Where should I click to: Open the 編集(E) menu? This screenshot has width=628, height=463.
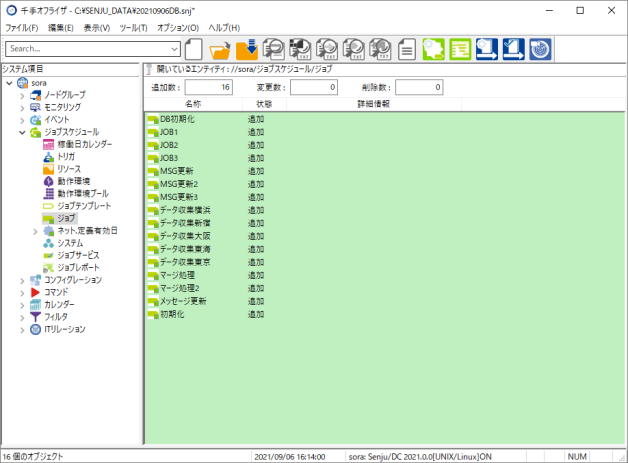click(61, 28)
